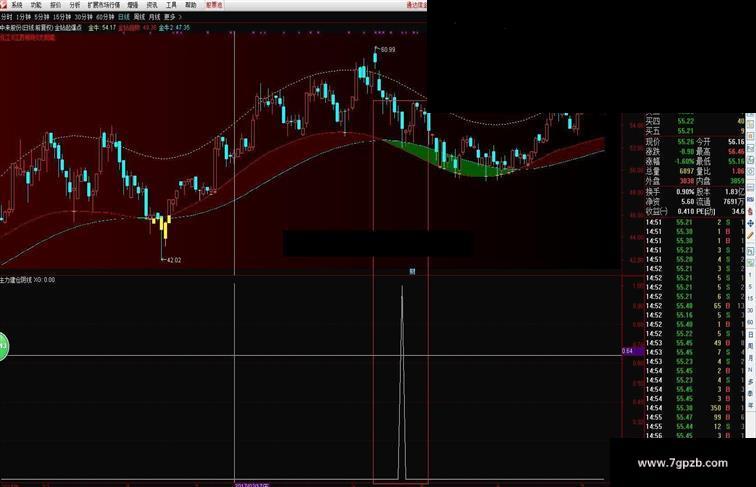Image resolution: width=756 pixels, height=487 pixels.
Task: Click the 14:52 trade row with volume 65
Action: coord(695,306)
